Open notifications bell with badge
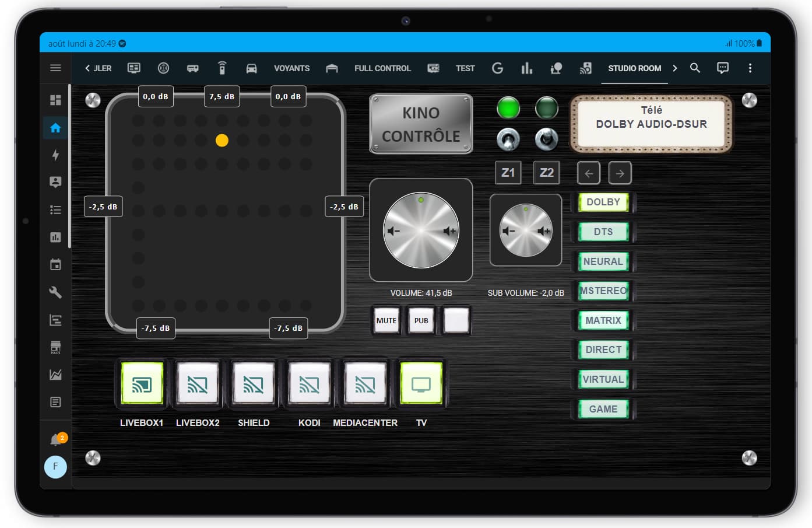Screen dimensions: 812x528 point(57,439)
